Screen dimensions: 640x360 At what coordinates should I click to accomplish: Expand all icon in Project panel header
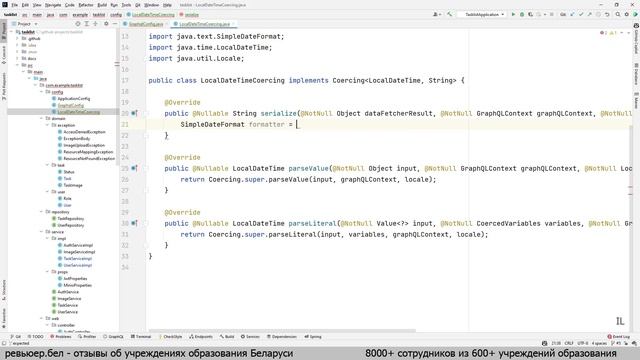tap(87, 24)
